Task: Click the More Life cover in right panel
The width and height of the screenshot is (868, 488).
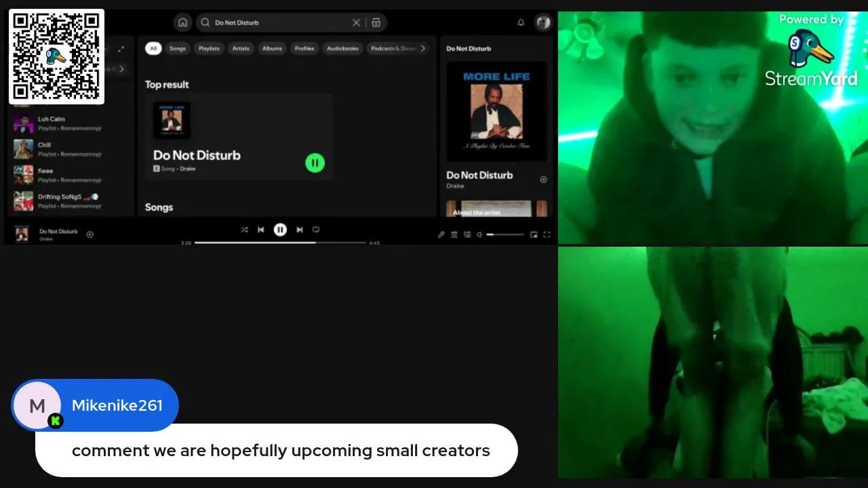Action: coord(496,112)
